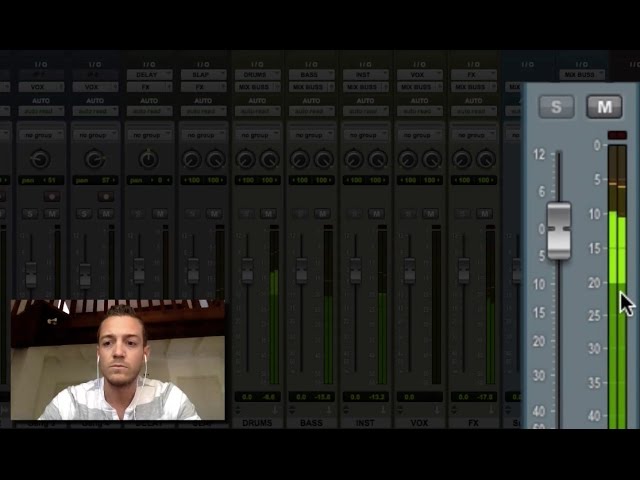Screen dimensions: 640x480
Task: Click the up/down arrows icon below the DRUMS volume readout
Action: (238, 409)
